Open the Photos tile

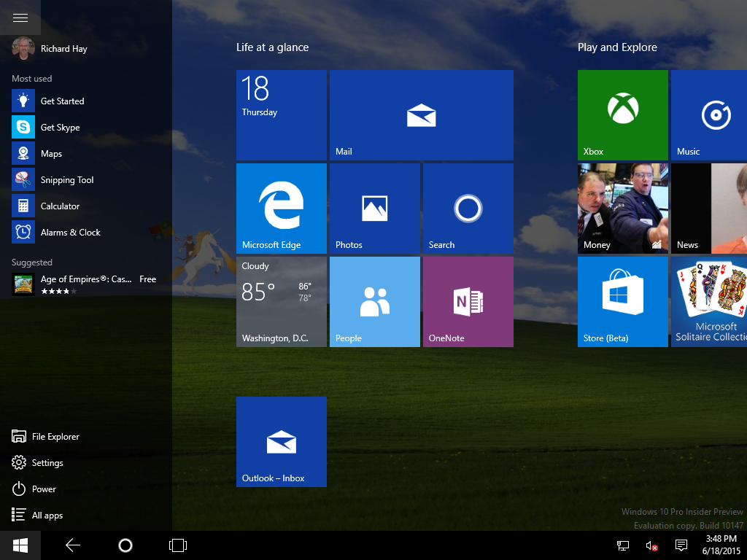(x=374, y=208)
